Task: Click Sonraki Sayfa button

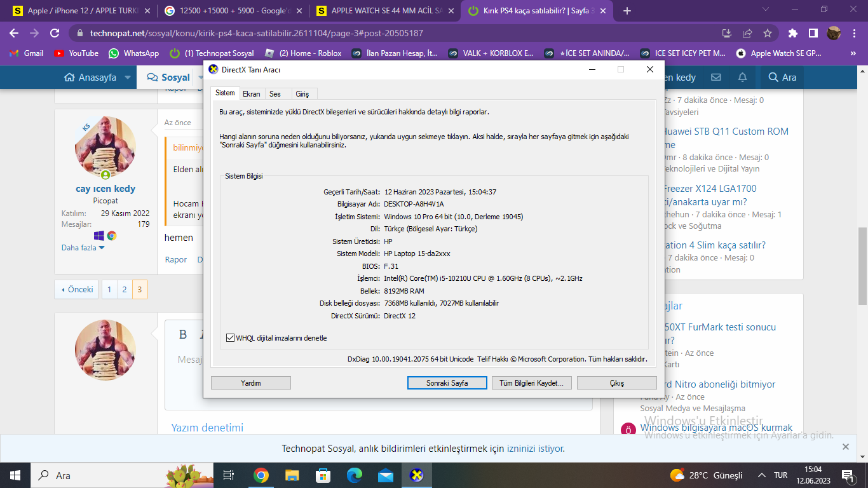Action: [447, 383]
